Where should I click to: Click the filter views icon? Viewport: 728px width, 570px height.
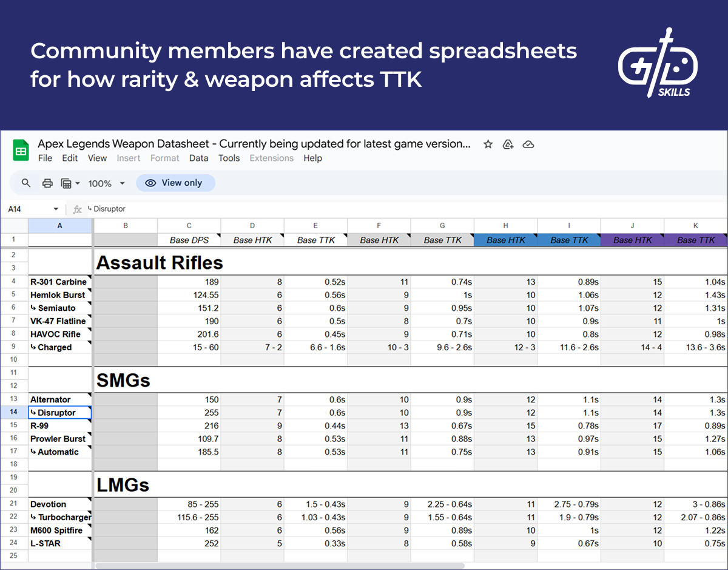click(x=70, y=183)
